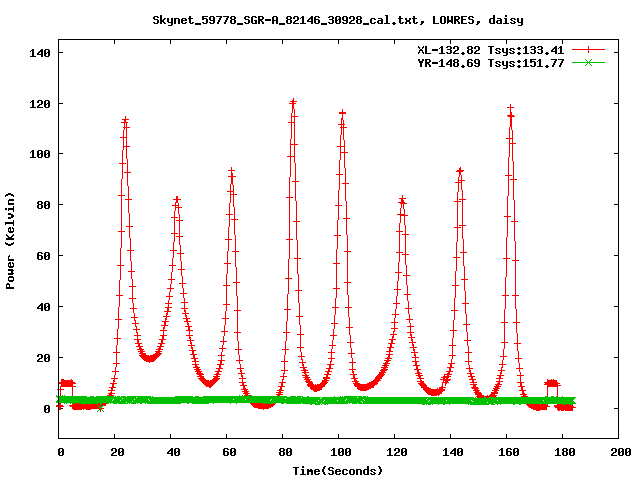The image size is (640, 480).
Task: Click the y-axis tick label 60
Action: 43,256
